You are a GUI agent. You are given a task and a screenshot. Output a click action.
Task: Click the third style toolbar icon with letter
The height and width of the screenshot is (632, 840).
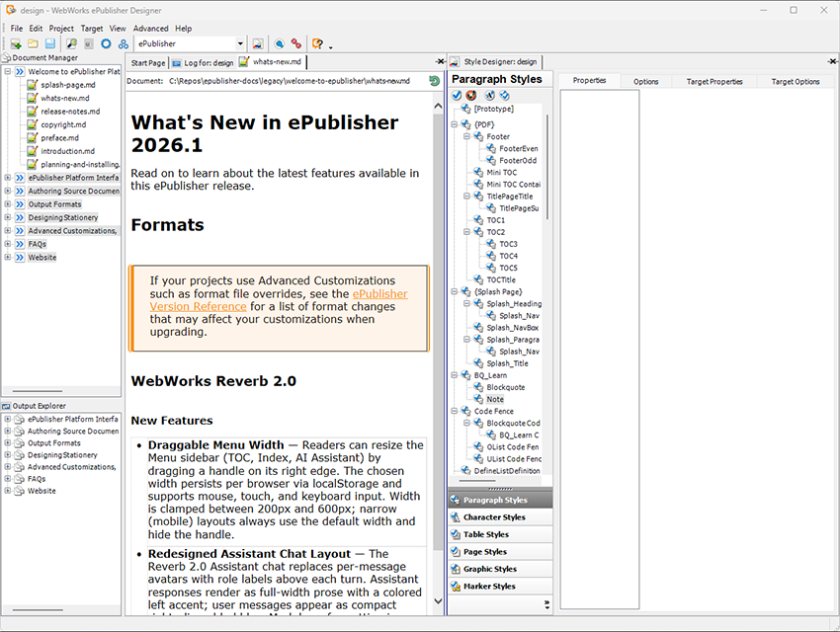(x=489, y=95)
